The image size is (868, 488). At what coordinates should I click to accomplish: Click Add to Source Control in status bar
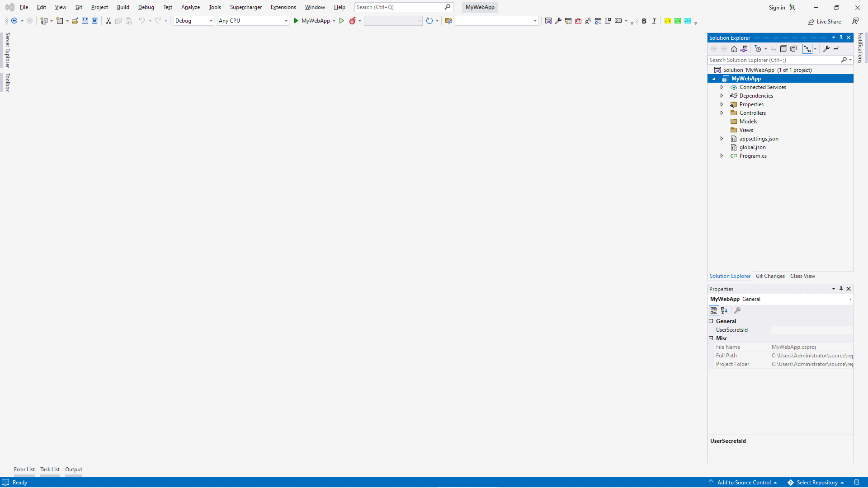(744, 483)
